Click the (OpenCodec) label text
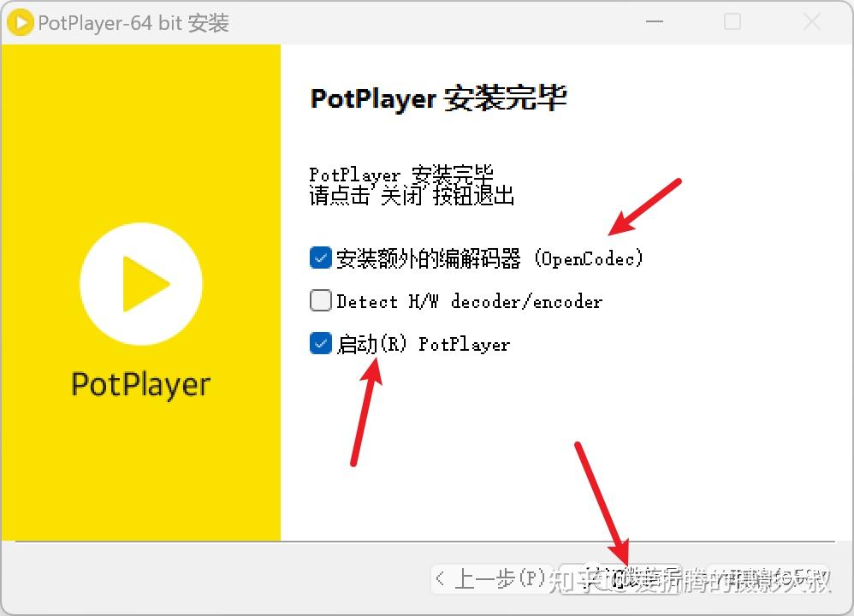This screenshot has width=854, height=616. (x=590, y=258)
